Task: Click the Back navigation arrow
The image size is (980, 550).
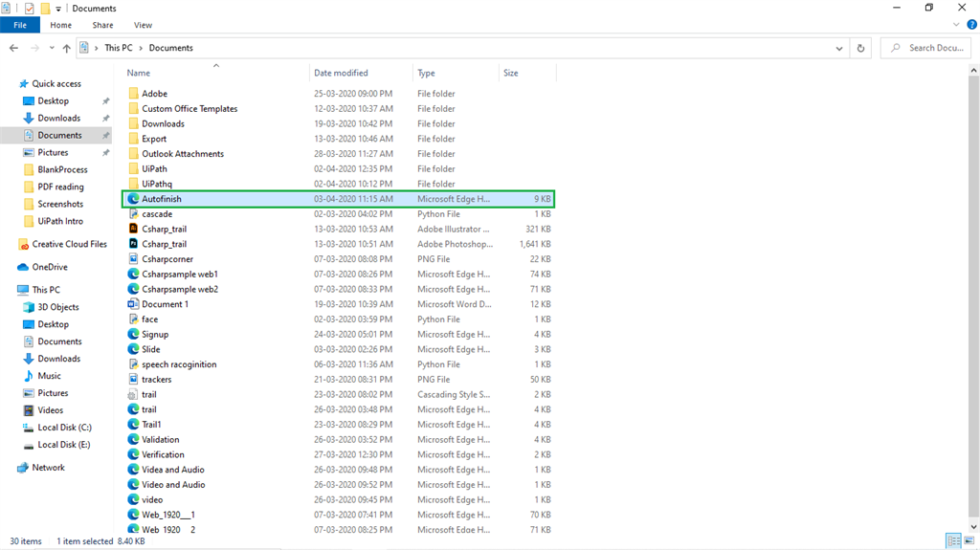Action: coord(13,48)
